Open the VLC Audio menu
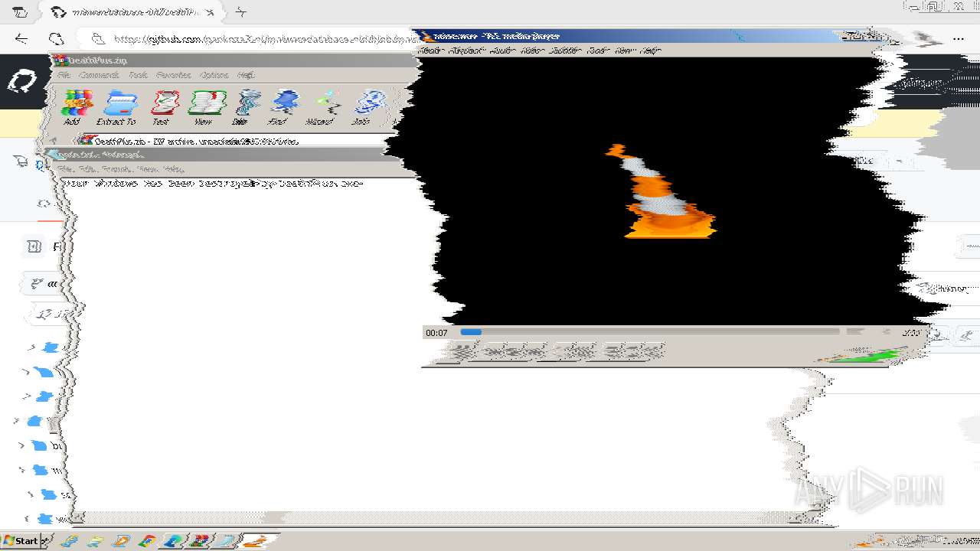This screenshot has width=980, height=551. point(502,51)
